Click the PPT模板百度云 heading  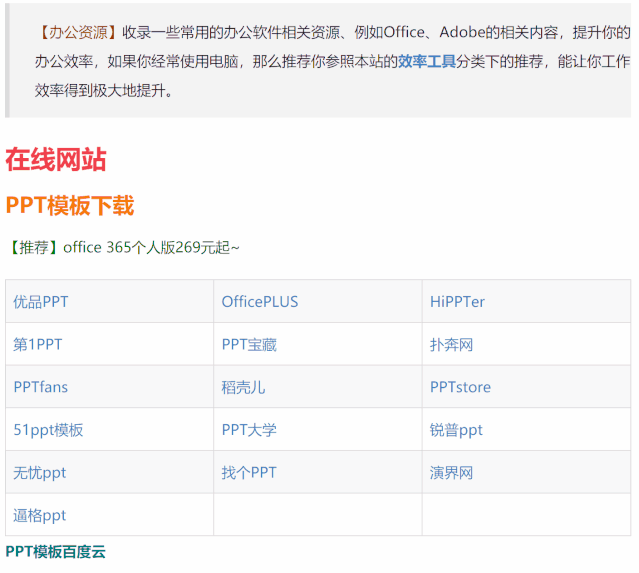(55, 552)
